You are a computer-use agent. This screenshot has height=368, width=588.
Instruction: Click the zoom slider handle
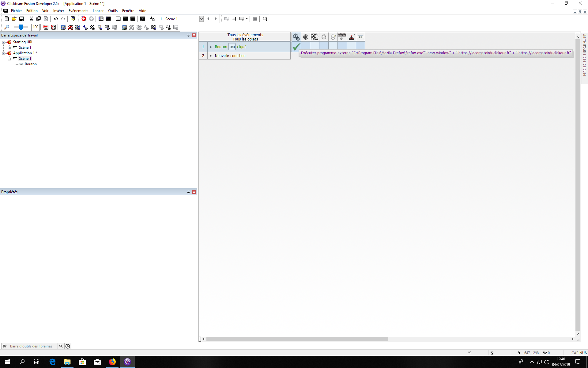21,27
